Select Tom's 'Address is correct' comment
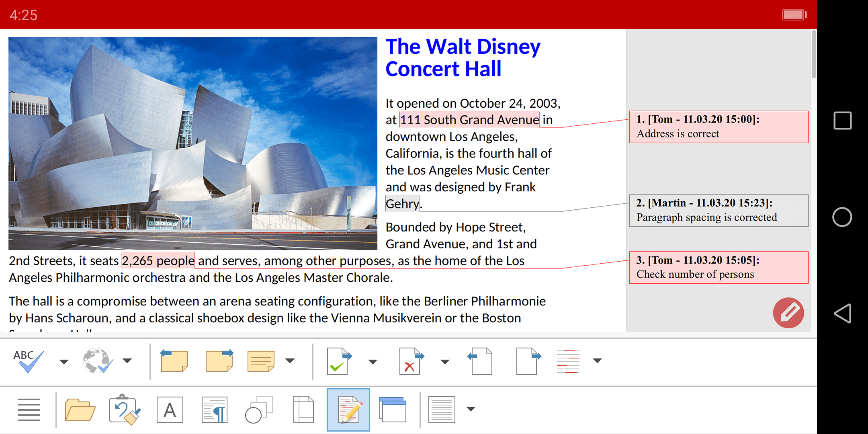Image resolution: width=868 pixels, height=434 pixels. click(719, 127)
